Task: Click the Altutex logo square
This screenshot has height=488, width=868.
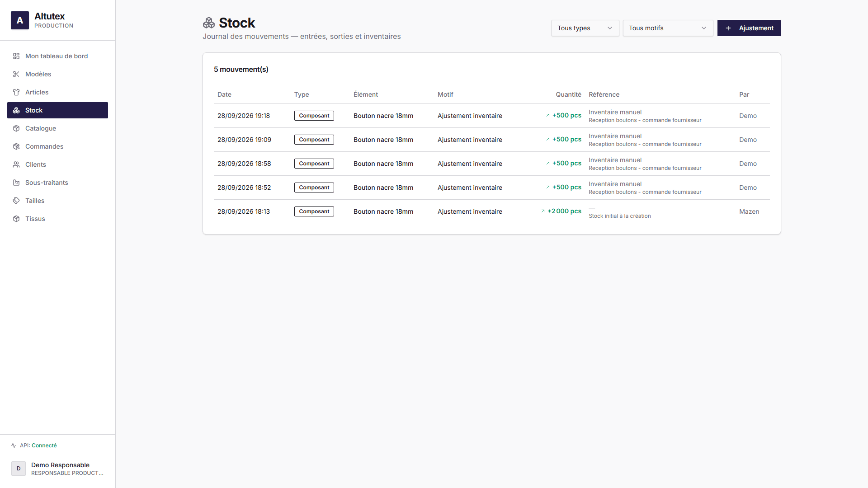Action: [x=20, y=20]
